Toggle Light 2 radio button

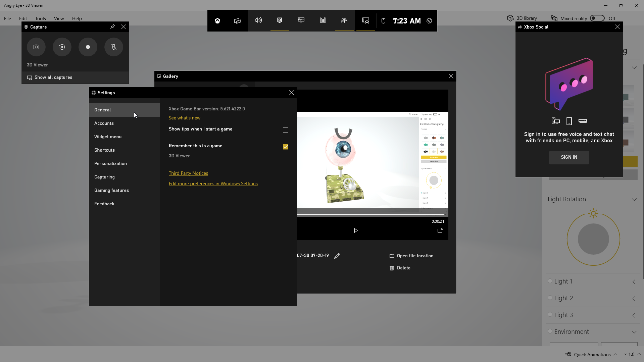(550, 298)
